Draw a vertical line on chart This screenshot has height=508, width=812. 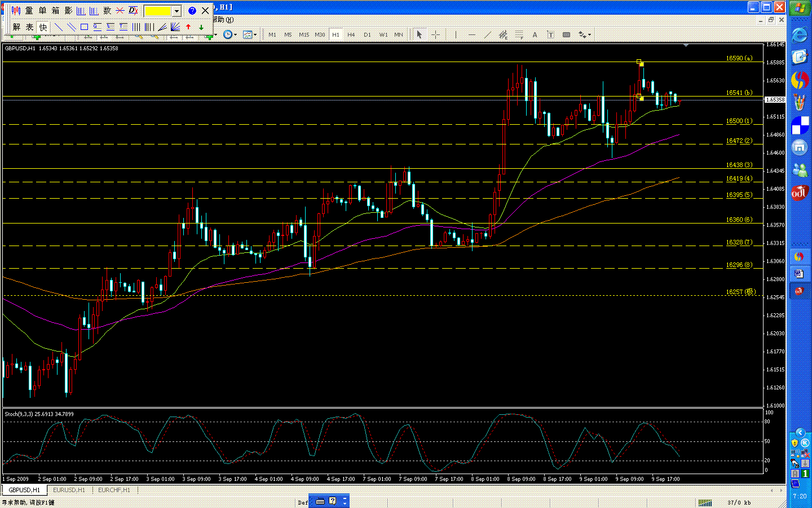[456, 34]
